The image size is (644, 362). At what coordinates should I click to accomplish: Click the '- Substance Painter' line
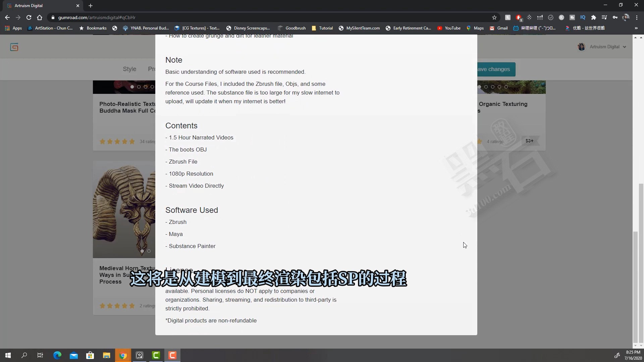191,246
